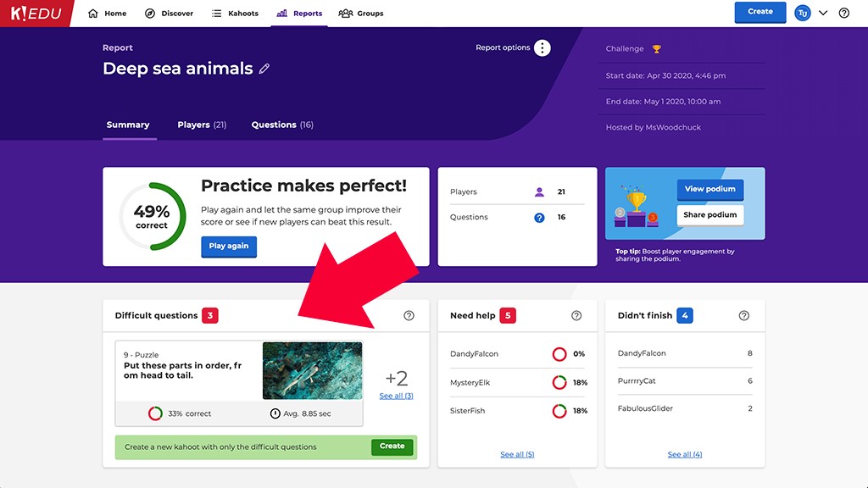Open help icon on Difficult questions card
Image resolution: width=868 pixels, height=488 pixels.
(409, 315)
